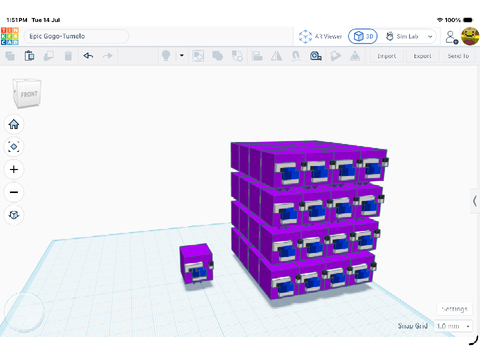Zoom out with the minus button

click(x=14, y=192)
